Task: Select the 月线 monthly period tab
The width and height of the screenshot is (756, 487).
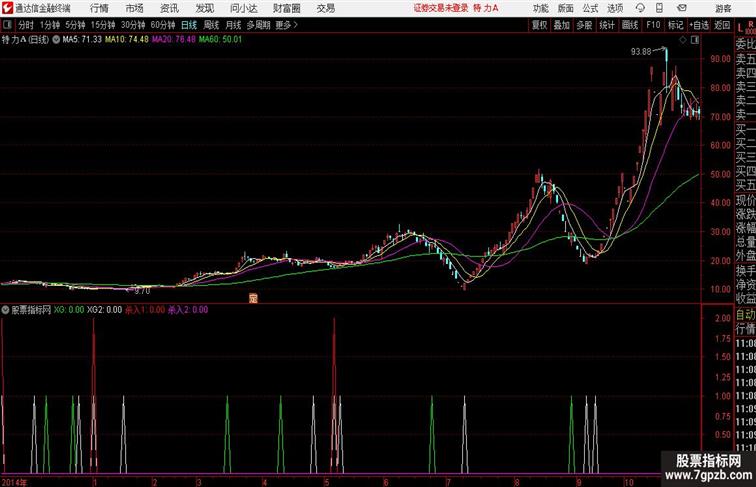Action: tap(233, 25)
